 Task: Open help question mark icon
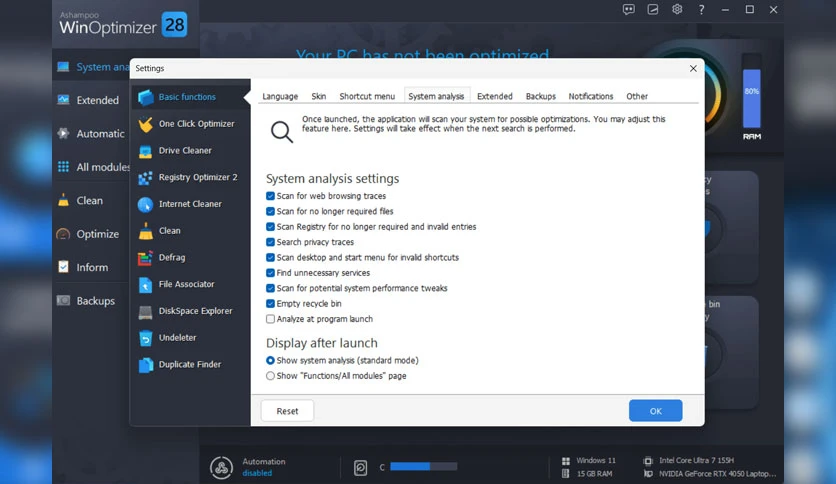(x=701, y=10)
